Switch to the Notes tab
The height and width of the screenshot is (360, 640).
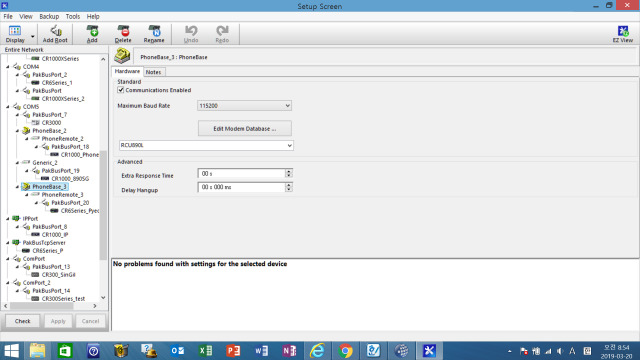click(x=153, y=72)
